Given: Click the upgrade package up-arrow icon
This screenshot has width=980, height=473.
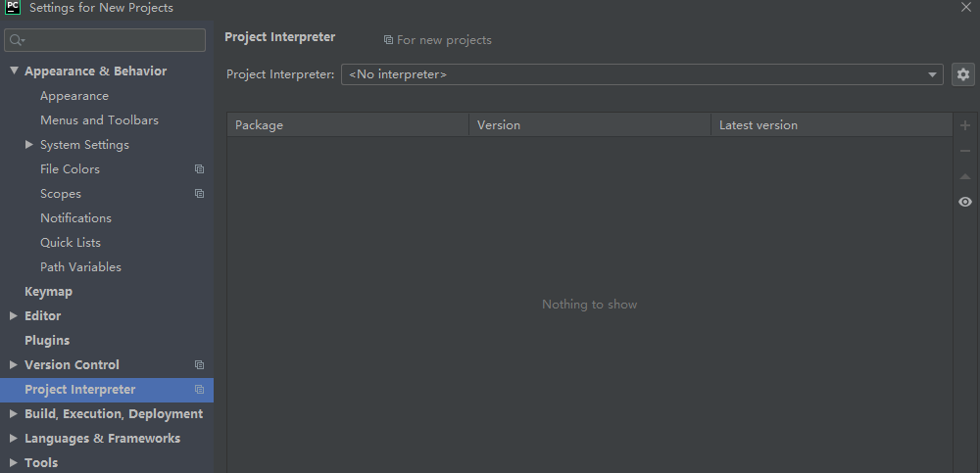Looking at the screenshot, I should tap(965, 177).
